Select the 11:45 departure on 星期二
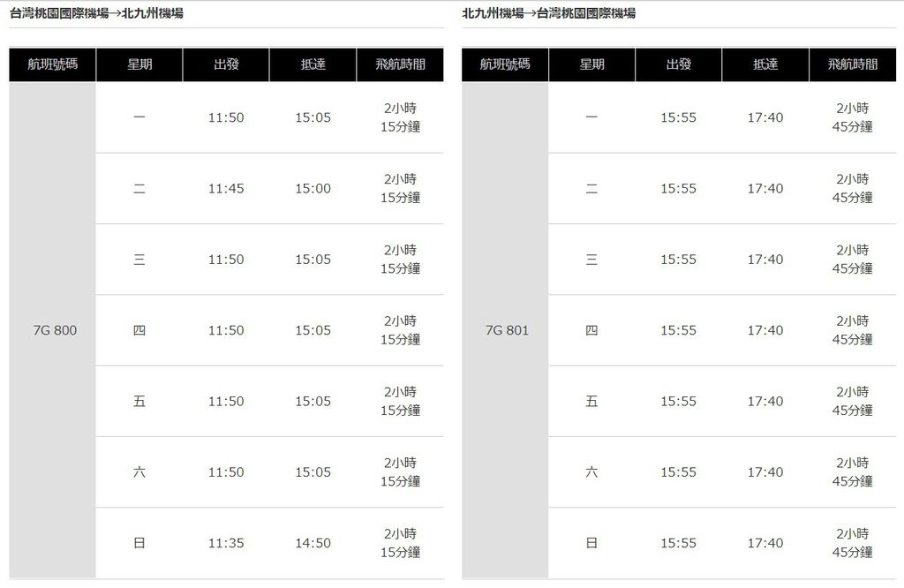The width and height of the screenshot is (904, 588). [226, 189]
